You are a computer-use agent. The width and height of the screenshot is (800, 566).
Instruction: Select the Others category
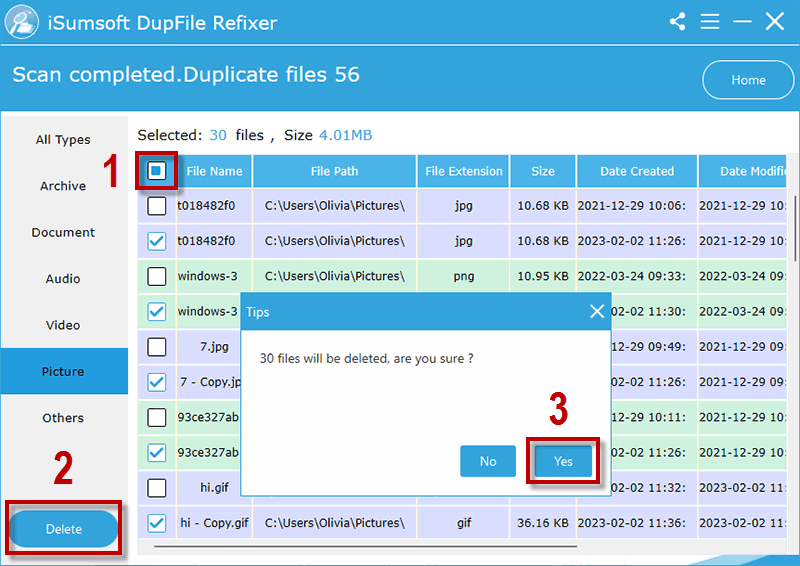click(x=63, y=417)
